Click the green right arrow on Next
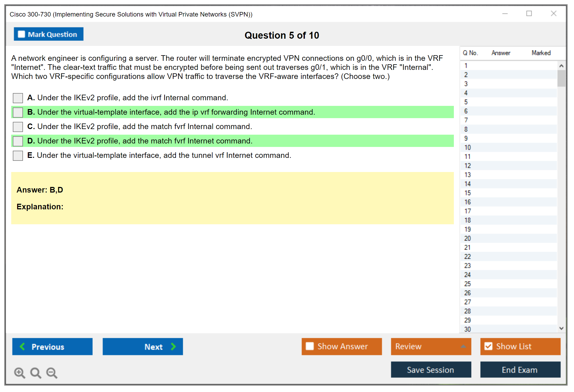This screenshot has width=574, height=392. click(x=174, y=346)
